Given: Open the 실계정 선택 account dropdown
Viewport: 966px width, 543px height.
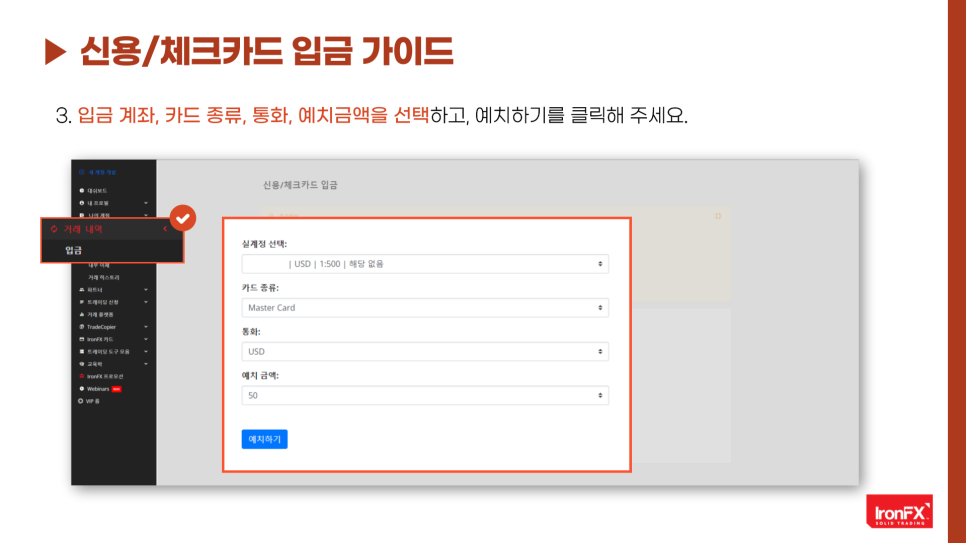Looking at the screenshot, I should (425, 264).
